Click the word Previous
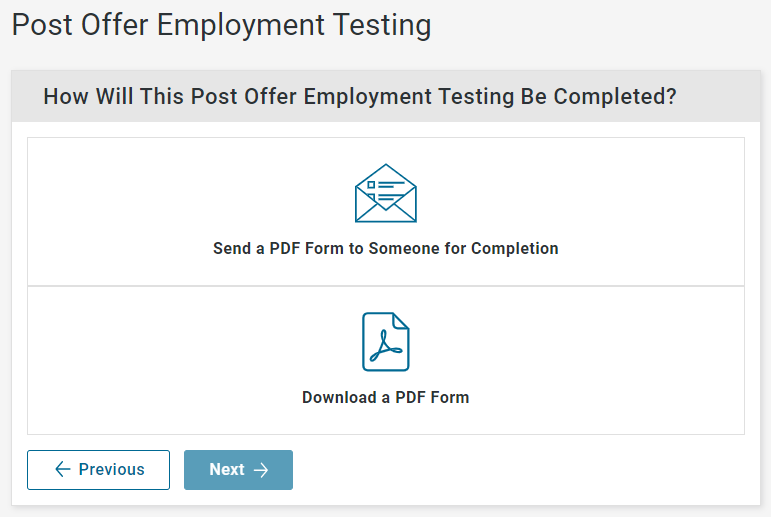The image size is (771, 517). pos(112,470)
